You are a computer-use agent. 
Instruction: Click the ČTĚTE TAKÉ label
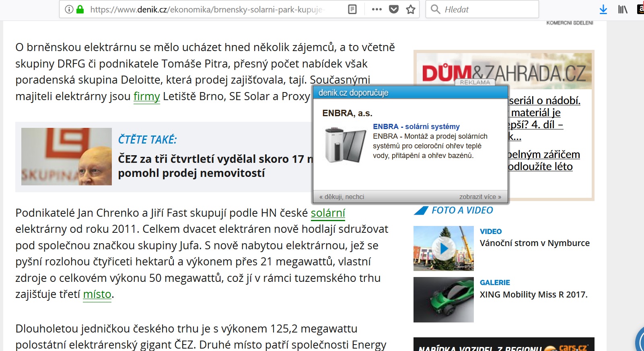147,140
